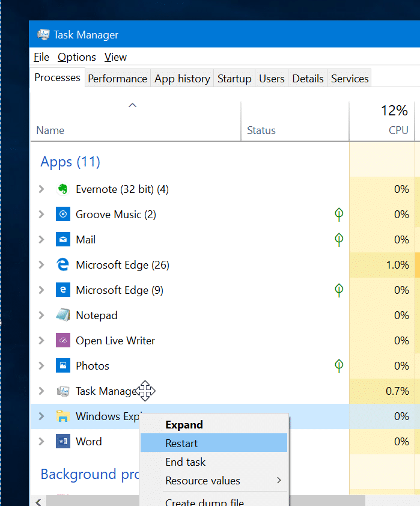Open the File menu

point(41,57)
